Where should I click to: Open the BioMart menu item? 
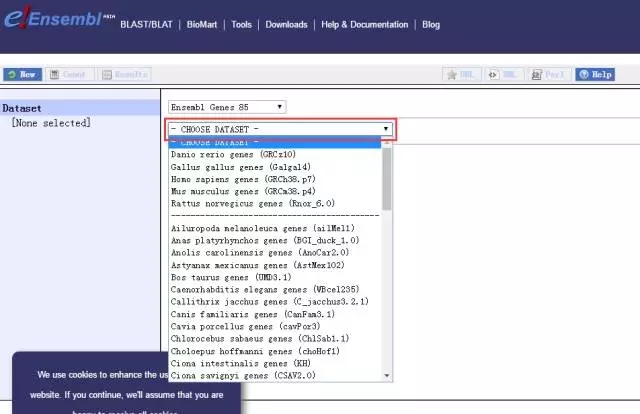click(202, 25)
